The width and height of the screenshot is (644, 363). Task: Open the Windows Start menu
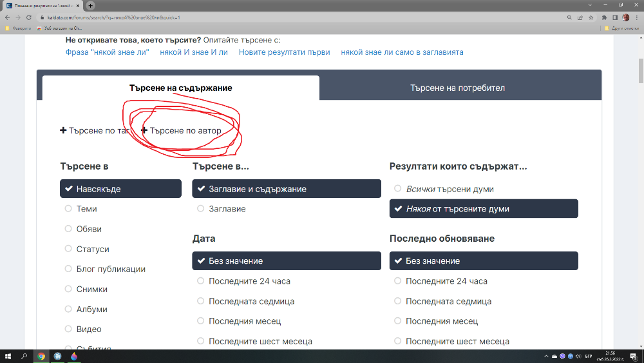click(8, 357)
